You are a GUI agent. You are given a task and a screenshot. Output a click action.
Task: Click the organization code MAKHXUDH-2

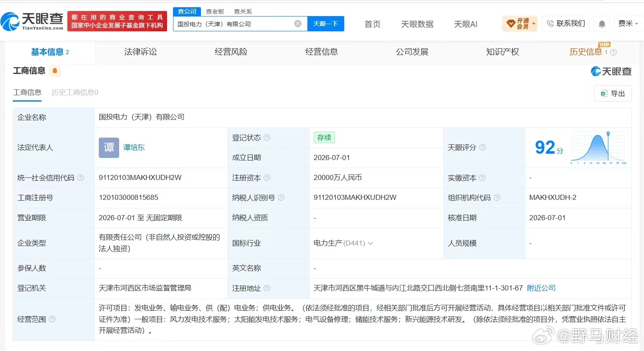(553, 198)
